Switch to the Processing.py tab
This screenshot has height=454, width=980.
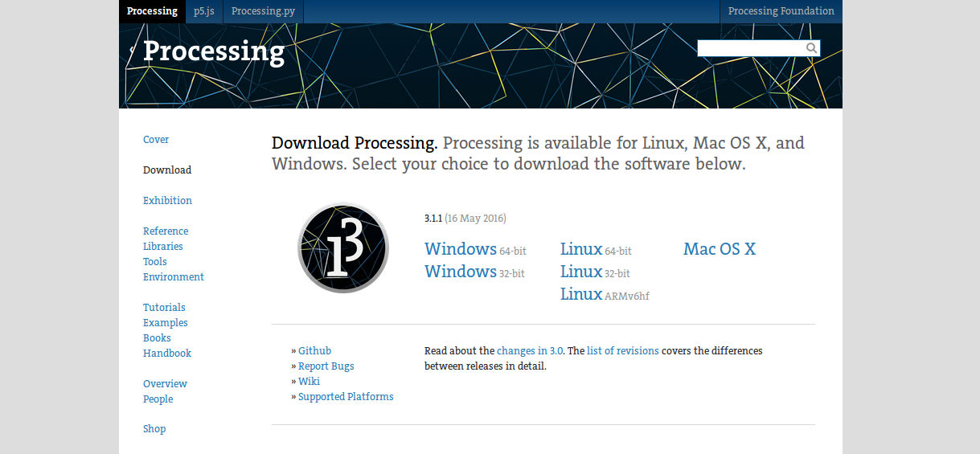263,11
